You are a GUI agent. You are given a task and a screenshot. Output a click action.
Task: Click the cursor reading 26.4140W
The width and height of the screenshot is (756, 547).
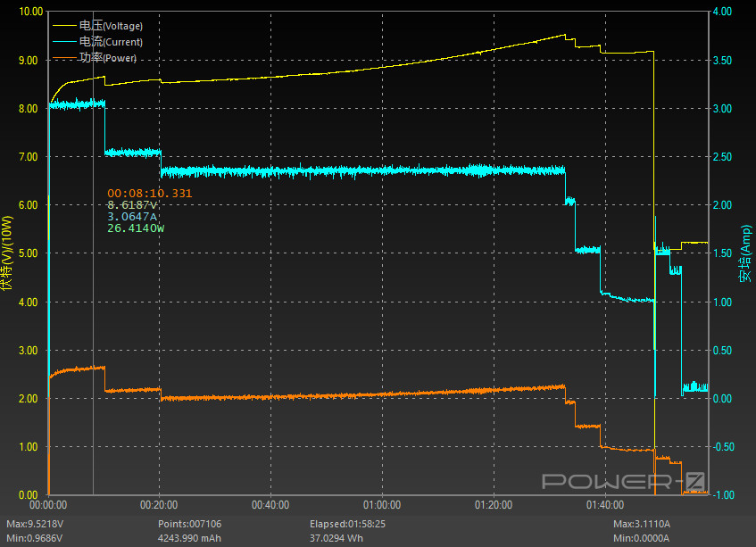[136, 228]
